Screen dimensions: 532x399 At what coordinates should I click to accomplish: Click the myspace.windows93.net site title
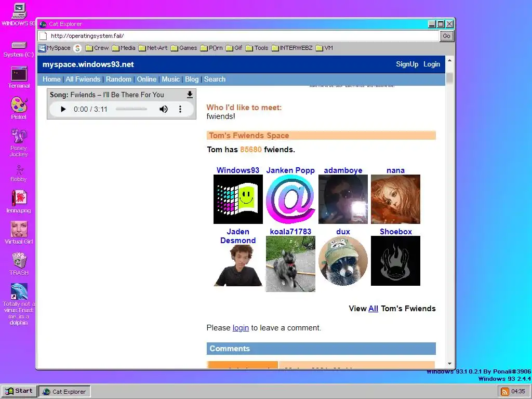pos(88,64)
